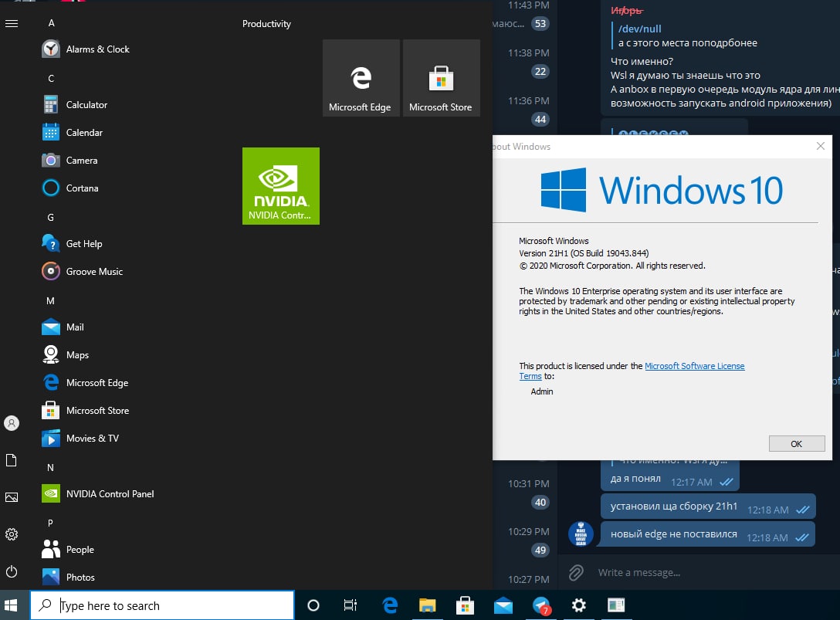840x620 pixels.
Task: Open Settings gear on the taskbar
Action: coord(578,605)
